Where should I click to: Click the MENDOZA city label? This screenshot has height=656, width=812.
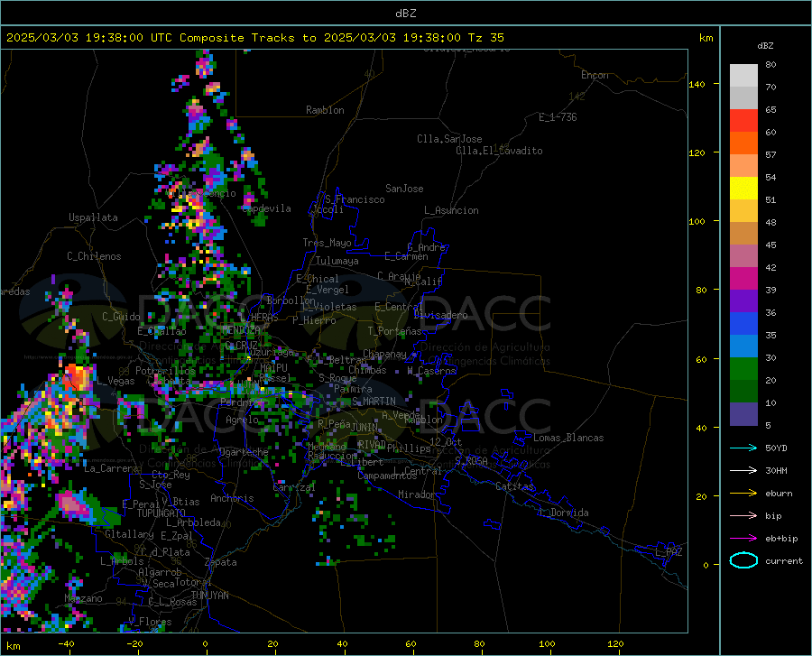(x=241, y=329)
